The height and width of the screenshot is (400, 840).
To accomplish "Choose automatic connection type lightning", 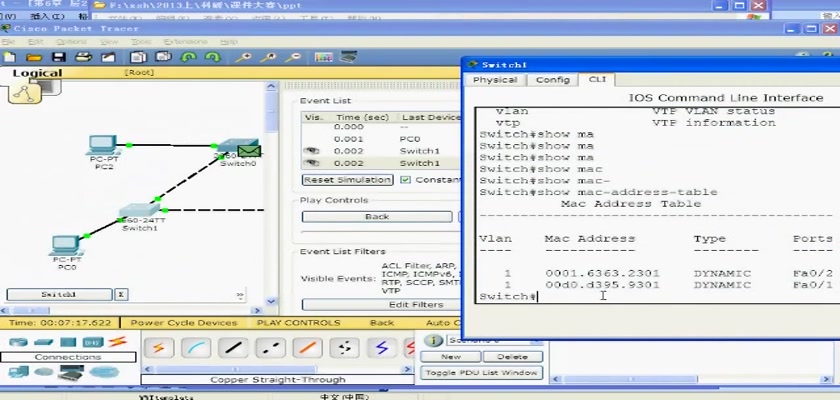I will click(x=159, y=348).
